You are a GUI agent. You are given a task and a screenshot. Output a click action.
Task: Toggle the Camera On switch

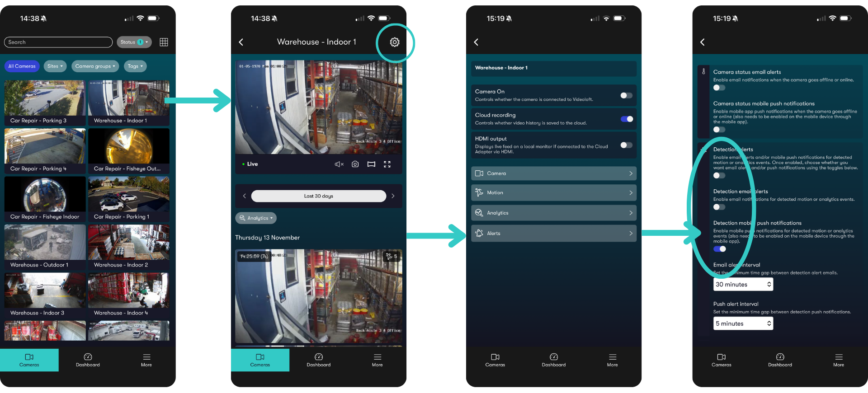[627, 95]
